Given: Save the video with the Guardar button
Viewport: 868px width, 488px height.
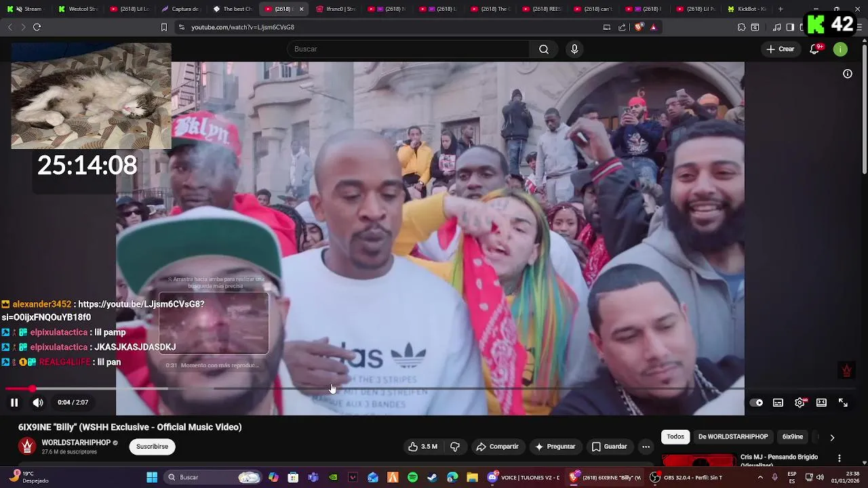Looking at the screenshot, I should coord(609,447).
